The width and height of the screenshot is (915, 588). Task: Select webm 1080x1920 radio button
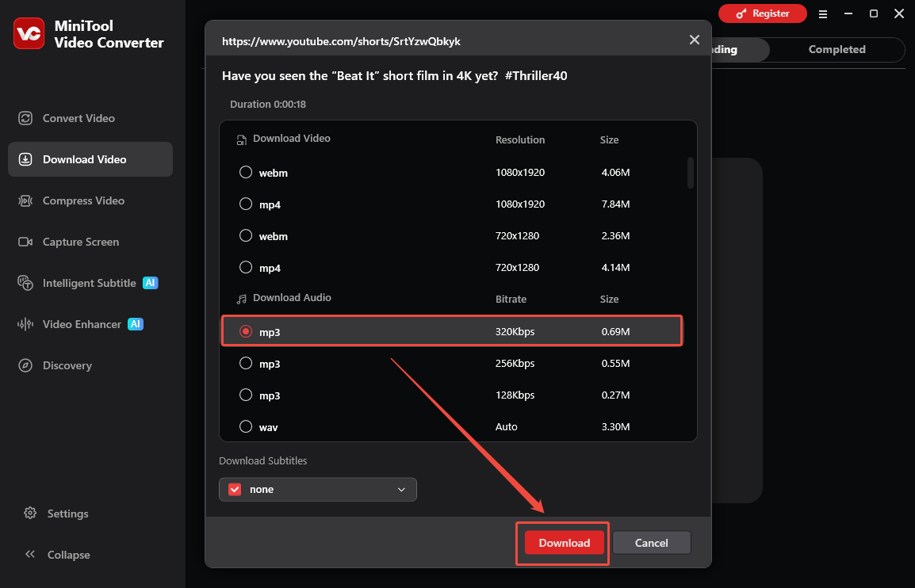[246, 172]
